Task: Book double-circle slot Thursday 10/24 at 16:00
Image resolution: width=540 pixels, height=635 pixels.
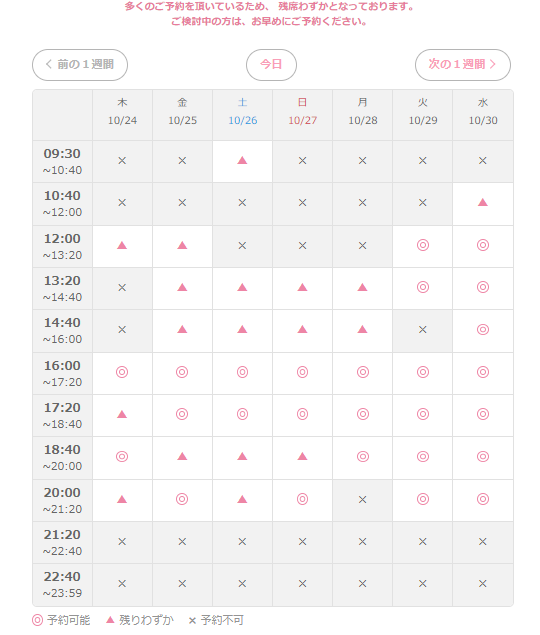Action: (x=122, y=373)
